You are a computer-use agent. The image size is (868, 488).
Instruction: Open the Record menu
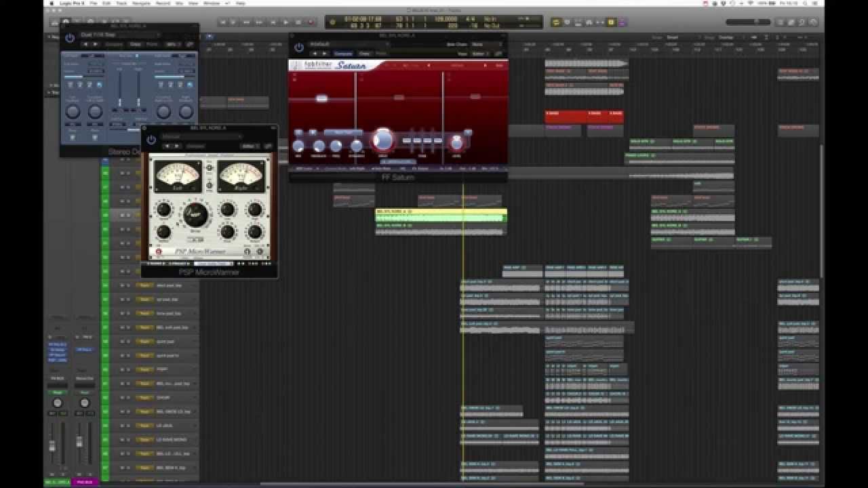coord(162,3)
